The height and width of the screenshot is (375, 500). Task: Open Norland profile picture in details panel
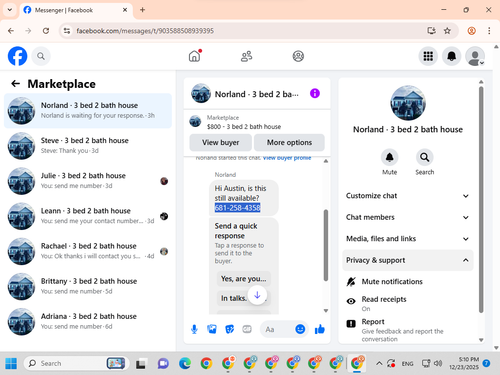[408, 103]
